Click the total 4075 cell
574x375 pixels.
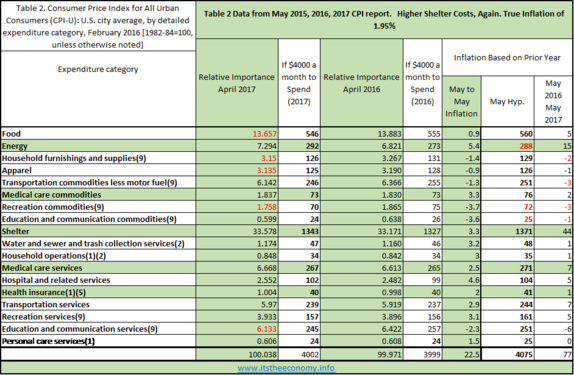[x=507, y=354]
